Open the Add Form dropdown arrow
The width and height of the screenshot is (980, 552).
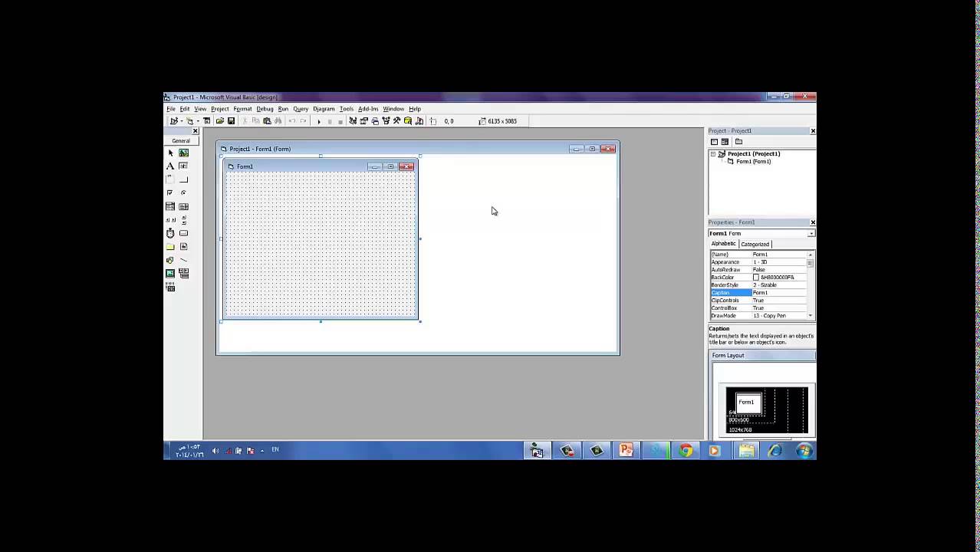point(198,121)
